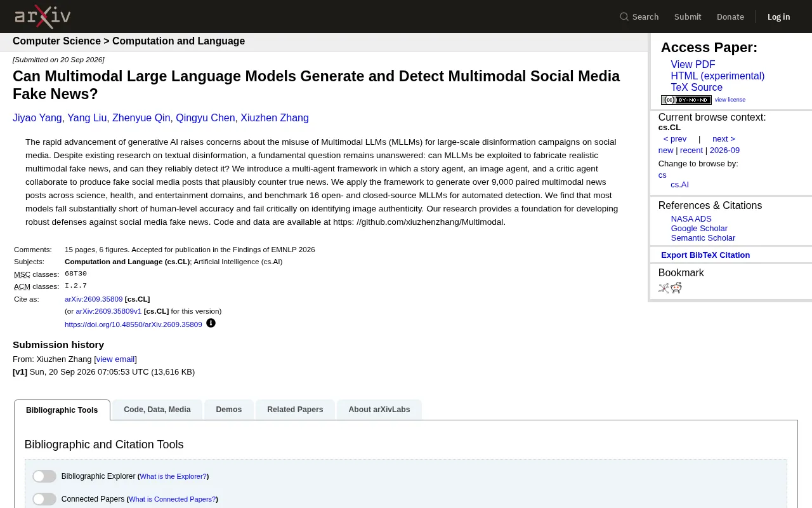Open the recent listings link
Image resolution: width=812 pixels, height=508 pixels.
coord(691,150)
